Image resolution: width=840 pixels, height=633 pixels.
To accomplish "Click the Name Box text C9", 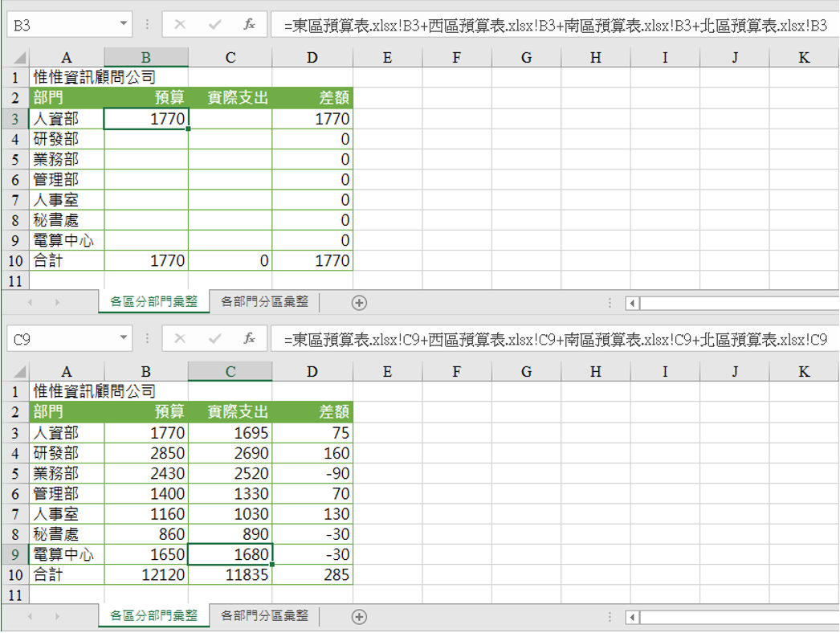I will 22,339.
